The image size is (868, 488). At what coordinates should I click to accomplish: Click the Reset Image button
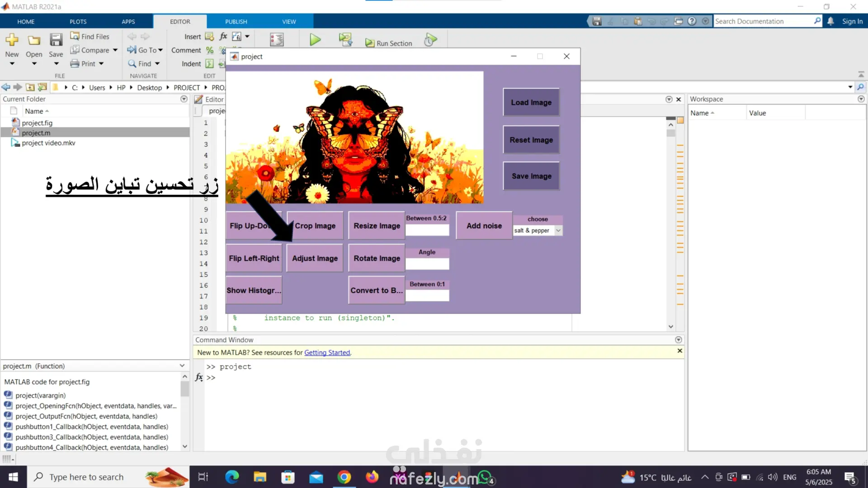click(x=531, y=140)
